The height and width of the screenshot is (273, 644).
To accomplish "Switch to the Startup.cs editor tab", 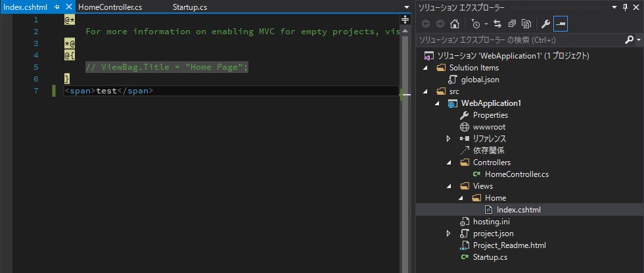I will tap(190, 7).
